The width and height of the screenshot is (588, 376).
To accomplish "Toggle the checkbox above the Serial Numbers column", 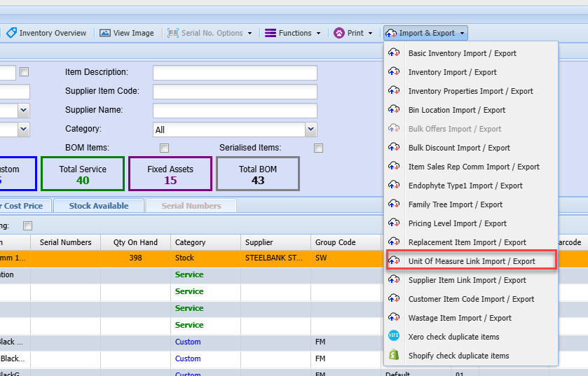I will click(x=28, y=225).
